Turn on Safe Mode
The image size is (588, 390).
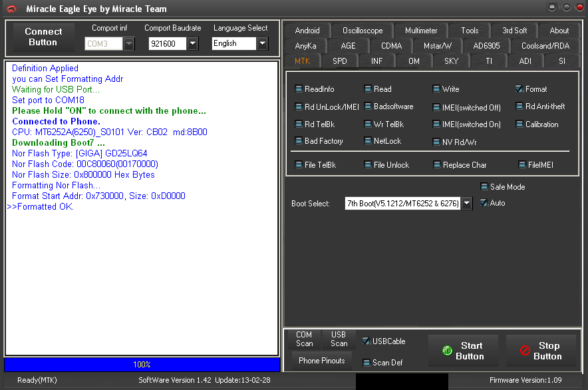point(484,187)
